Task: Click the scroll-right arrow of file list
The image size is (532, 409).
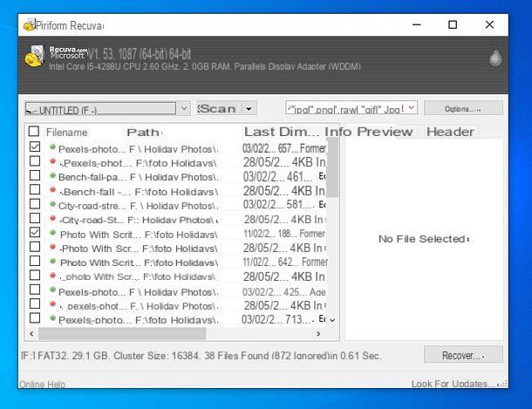Action: click(318, 334)
